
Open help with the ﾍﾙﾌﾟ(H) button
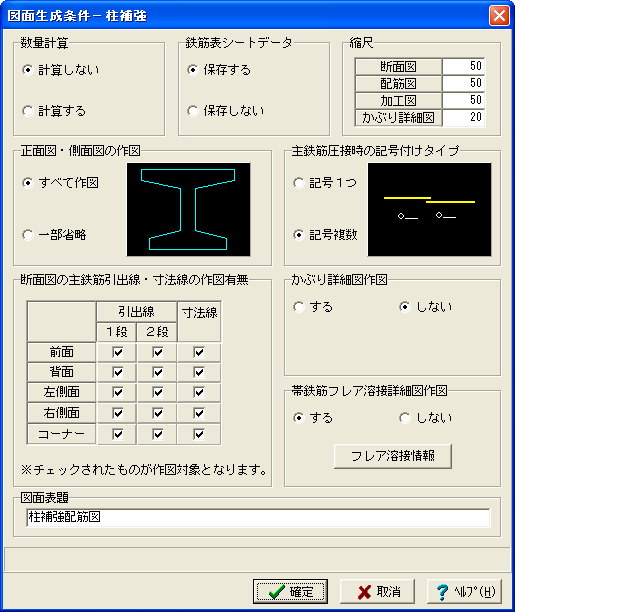464,591
